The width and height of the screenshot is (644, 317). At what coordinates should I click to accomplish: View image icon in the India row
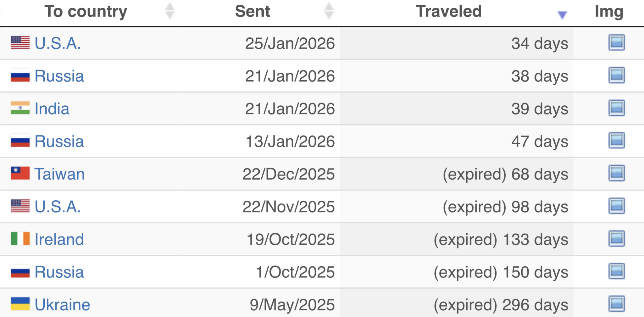point(616,108)
